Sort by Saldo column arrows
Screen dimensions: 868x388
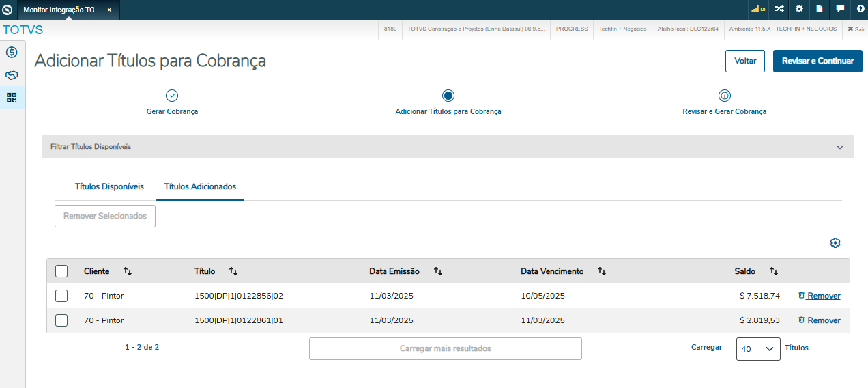pos(774,271)
